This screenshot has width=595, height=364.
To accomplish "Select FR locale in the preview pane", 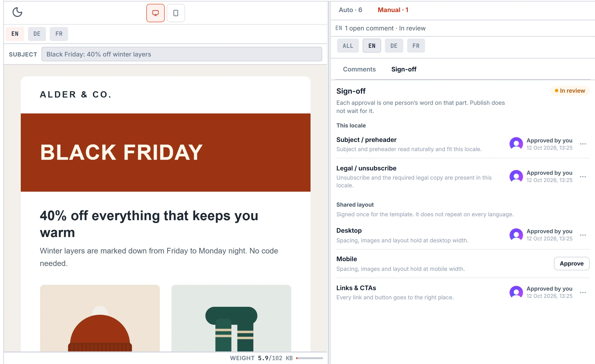I will point(59,34).
